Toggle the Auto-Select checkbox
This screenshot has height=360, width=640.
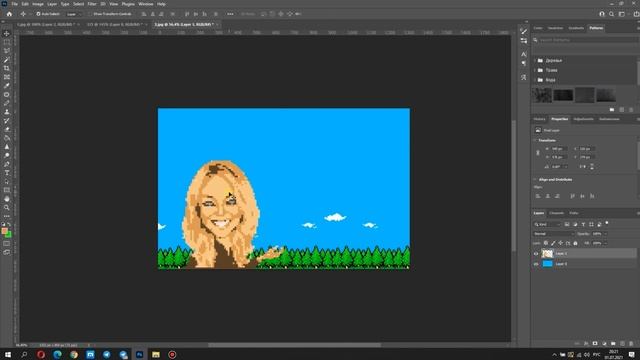(38, 14)
